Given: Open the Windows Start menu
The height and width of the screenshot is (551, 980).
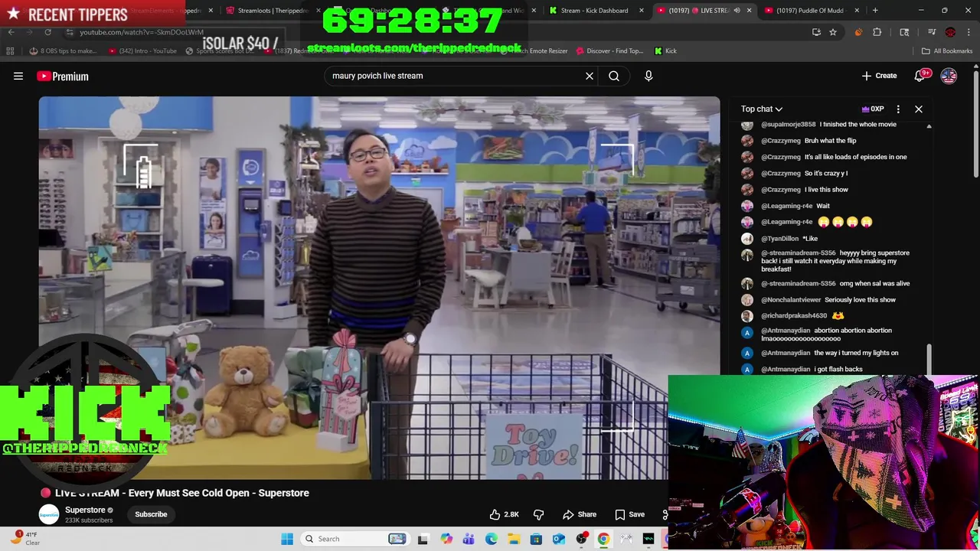Looking at the screenshot, I should pyautogui.click(x=287, y=539).
